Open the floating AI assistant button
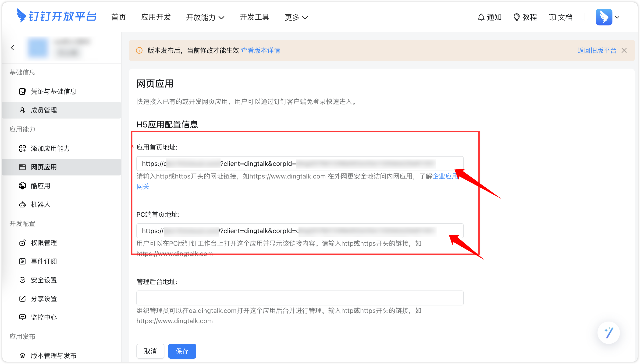Viewport: 640px width, 364px height. (x=608, y=333)
